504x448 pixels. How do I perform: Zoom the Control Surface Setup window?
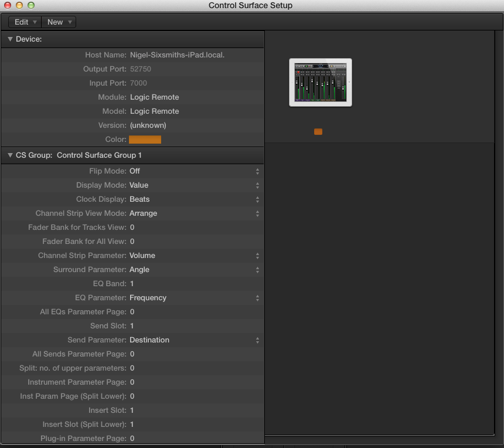pos(31,5)
